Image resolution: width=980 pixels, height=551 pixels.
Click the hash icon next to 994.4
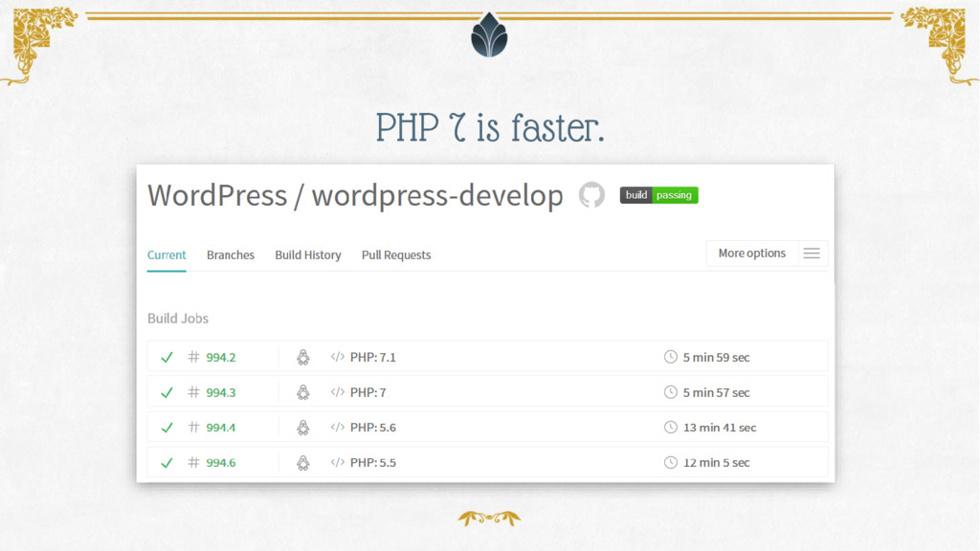tap(193, 427)
